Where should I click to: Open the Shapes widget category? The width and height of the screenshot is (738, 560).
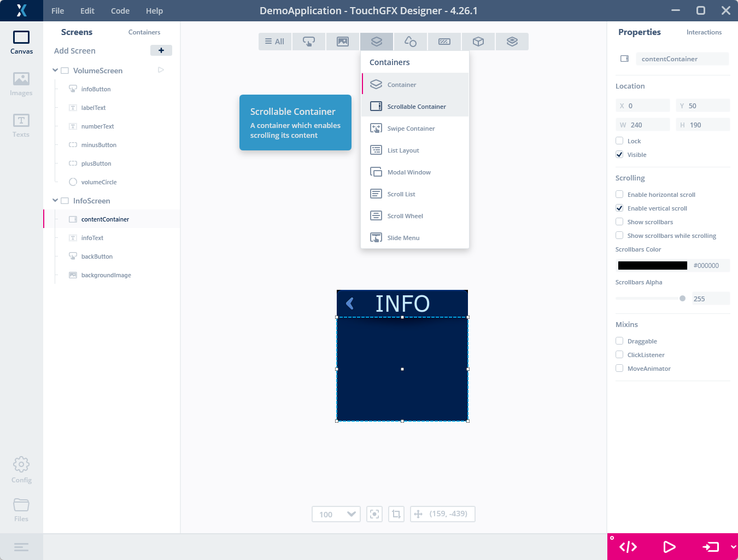coord(411,42)
